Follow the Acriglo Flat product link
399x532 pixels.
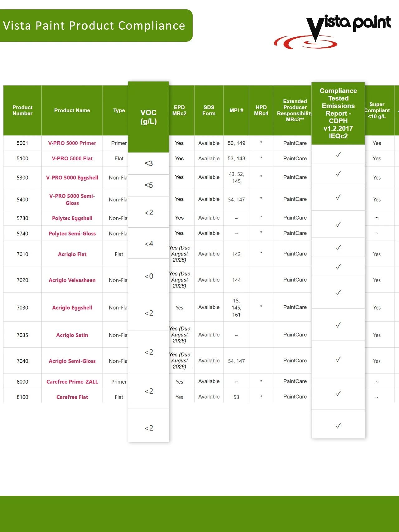(x=72, y=254)
